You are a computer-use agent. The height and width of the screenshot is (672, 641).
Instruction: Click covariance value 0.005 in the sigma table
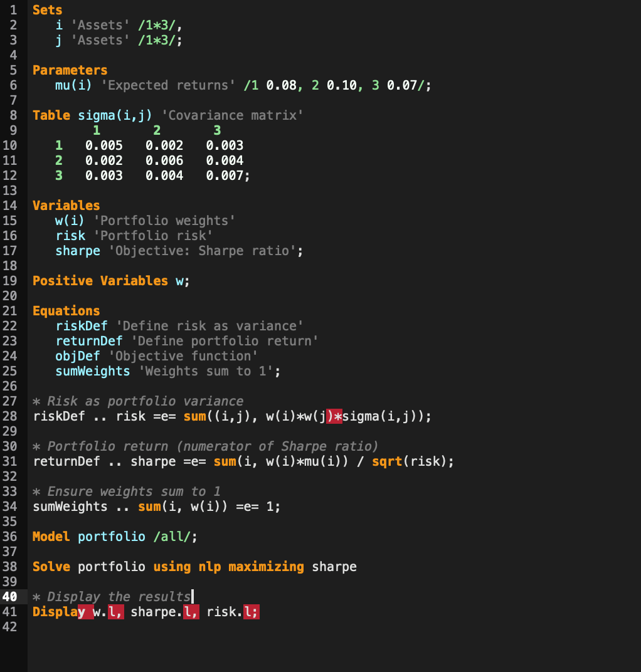point(103,145)
